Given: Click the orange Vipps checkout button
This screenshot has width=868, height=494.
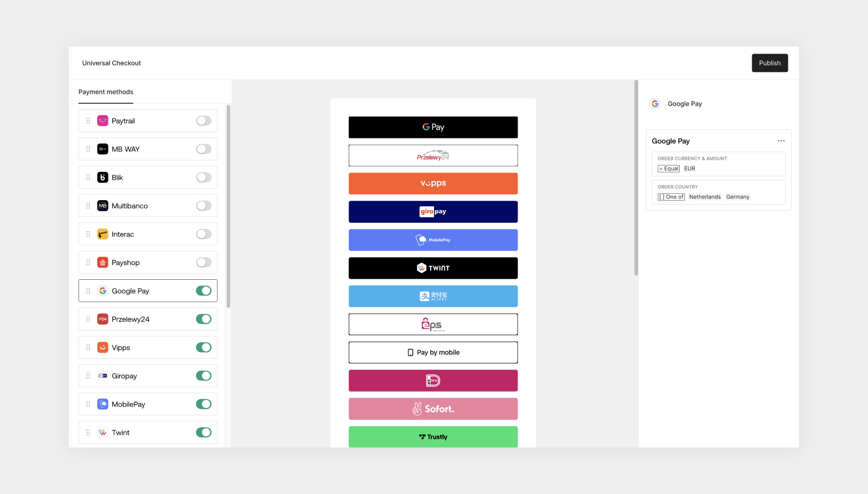Looking at the screenshot, I should coord(433,184).
